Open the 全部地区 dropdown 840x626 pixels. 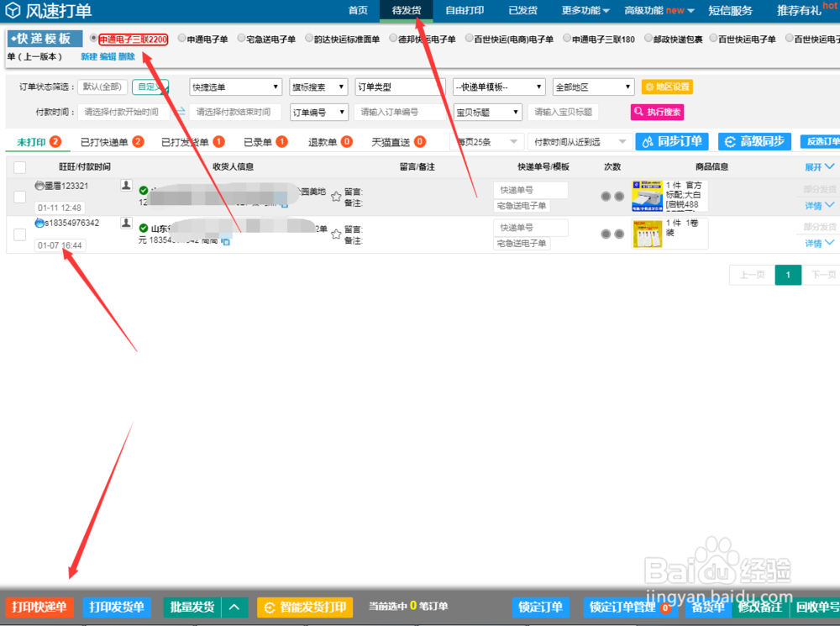pos(593,87)
